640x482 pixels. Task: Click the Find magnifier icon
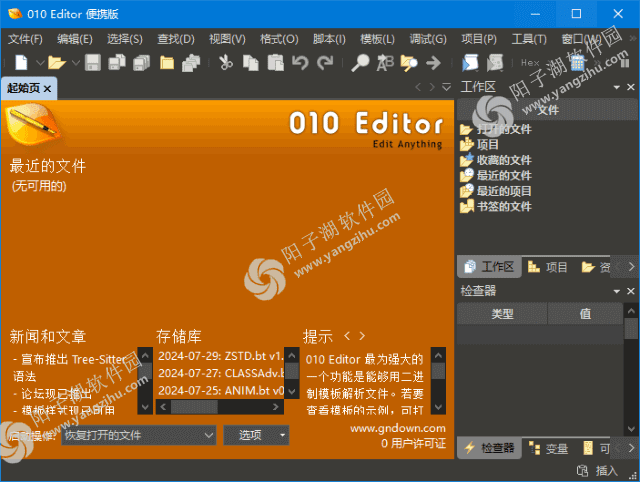click(x=360, y=63)
